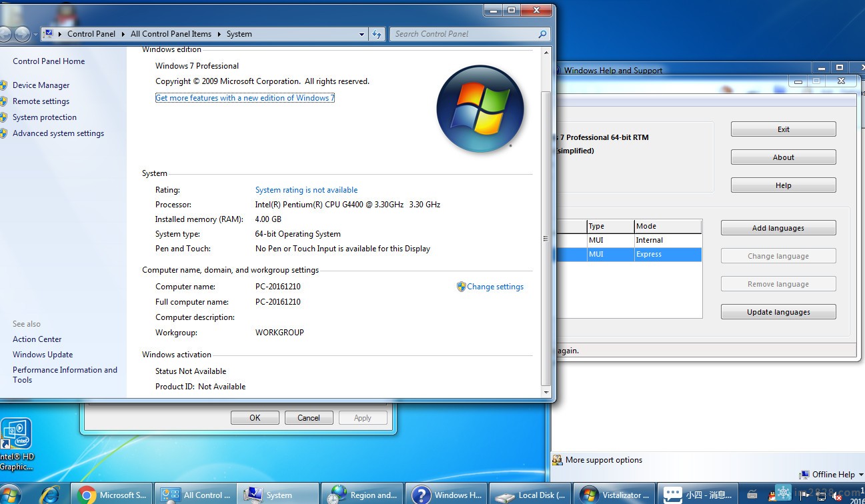Click the Change settings link
Image resolution: width=865 pixels, height=504 pixels.
click(x=495, y=287)
